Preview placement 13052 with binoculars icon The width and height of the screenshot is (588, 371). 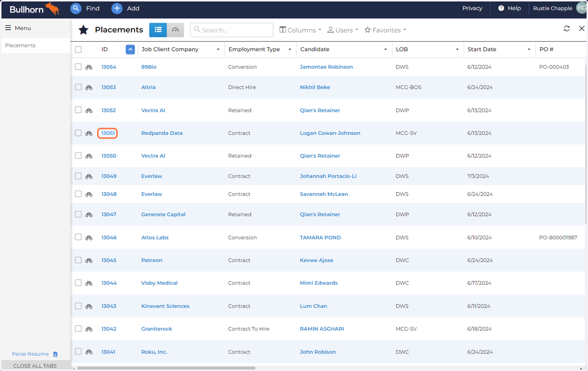coord(89,111)
